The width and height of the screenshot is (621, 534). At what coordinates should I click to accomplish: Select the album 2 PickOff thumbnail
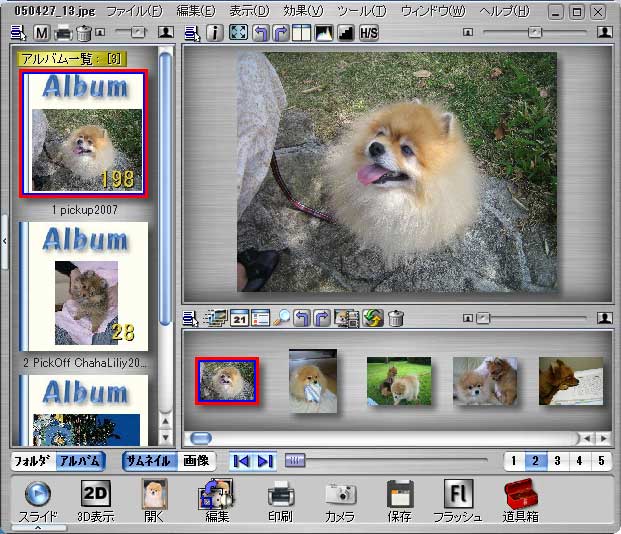(x=84, y=285)
